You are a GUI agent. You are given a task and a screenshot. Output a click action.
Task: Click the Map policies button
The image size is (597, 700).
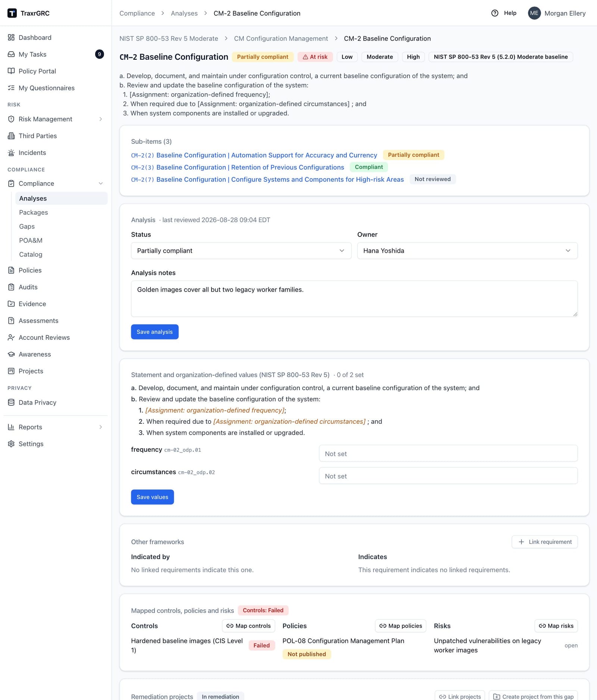coord(401,626)
